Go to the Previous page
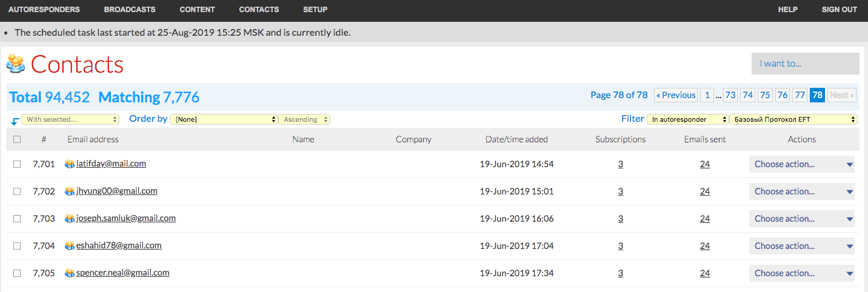868x292 pixels. click(x=676, y=95)
